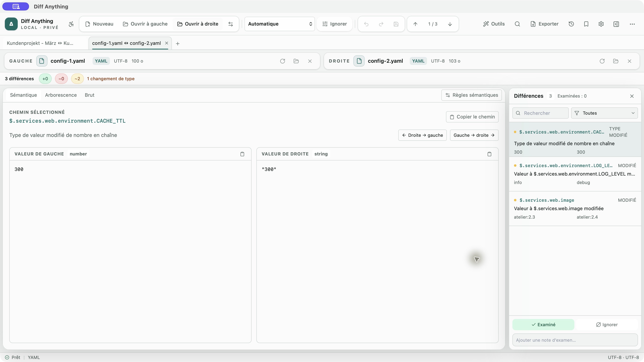
Task: Open the more options ellipsis menu
Action: coord(632,24)
